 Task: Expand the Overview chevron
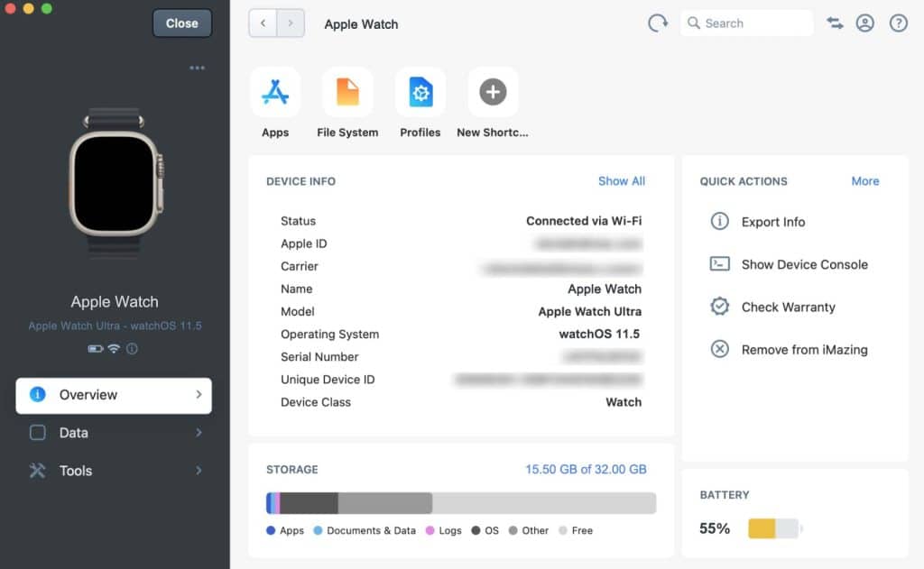[199, 395]
